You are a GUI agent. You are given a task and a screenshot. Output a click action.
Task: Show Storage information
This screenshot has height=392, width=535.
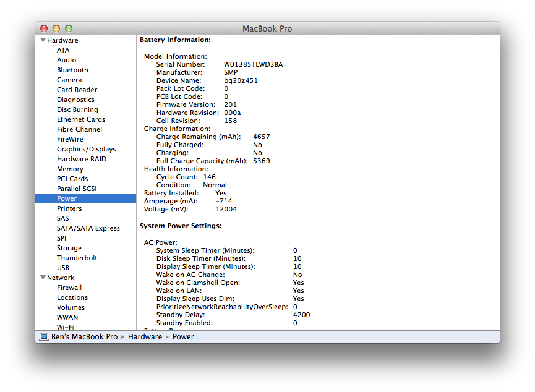69,248
